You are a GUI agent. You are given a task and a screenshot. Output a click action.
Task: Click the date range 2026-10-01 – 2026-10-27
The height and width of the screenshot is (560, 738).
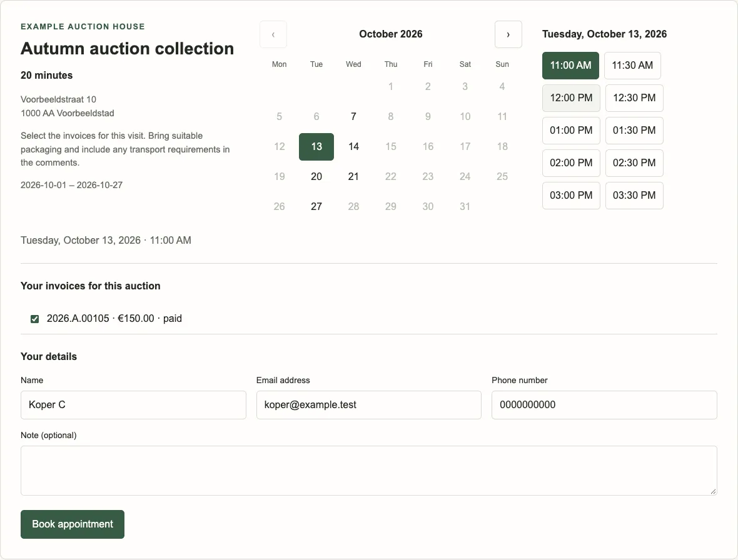(71, 185)
